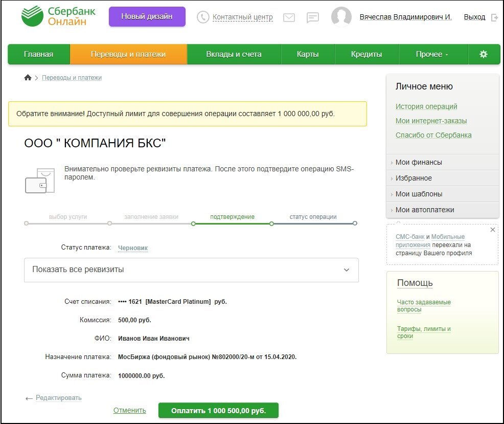Click Переводы и платежи breadcrumb link
Screen dimensions: 504x424
(72, 78)
